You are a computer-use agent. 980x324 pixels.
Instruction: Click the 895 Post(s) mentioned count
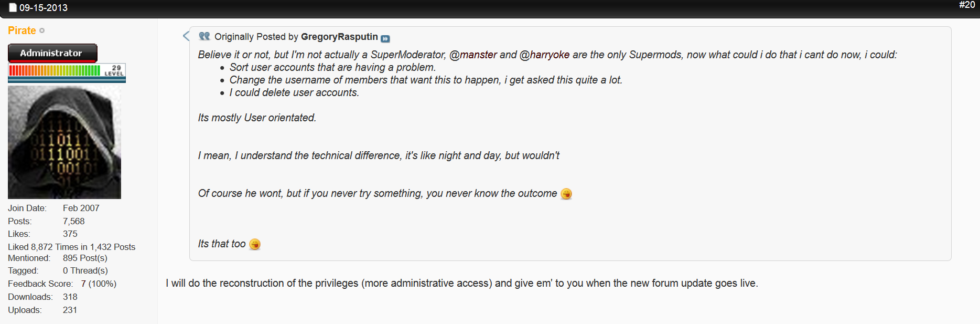pyautogui.click(x=85, y=258)
